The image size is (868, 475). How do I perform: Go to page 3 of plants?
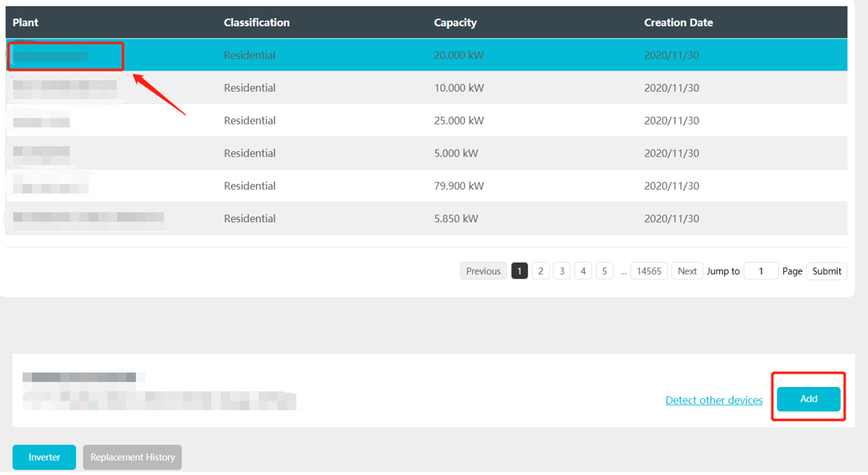click(562, 271)
